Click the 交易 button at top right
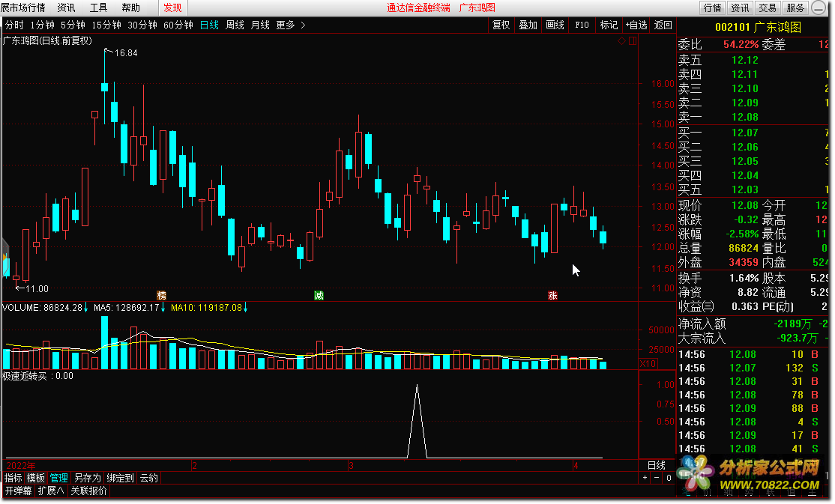This screenshot has width=835, height=504. tap(768, 8)
